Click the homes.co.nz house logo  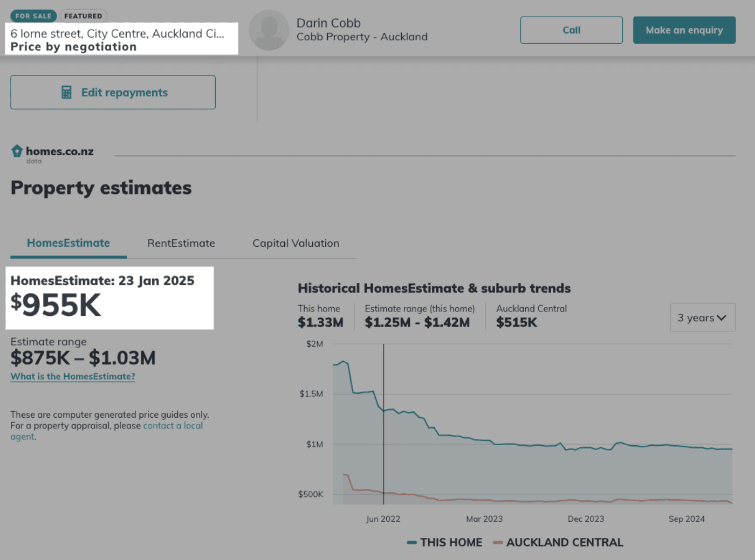click(17, 151)
